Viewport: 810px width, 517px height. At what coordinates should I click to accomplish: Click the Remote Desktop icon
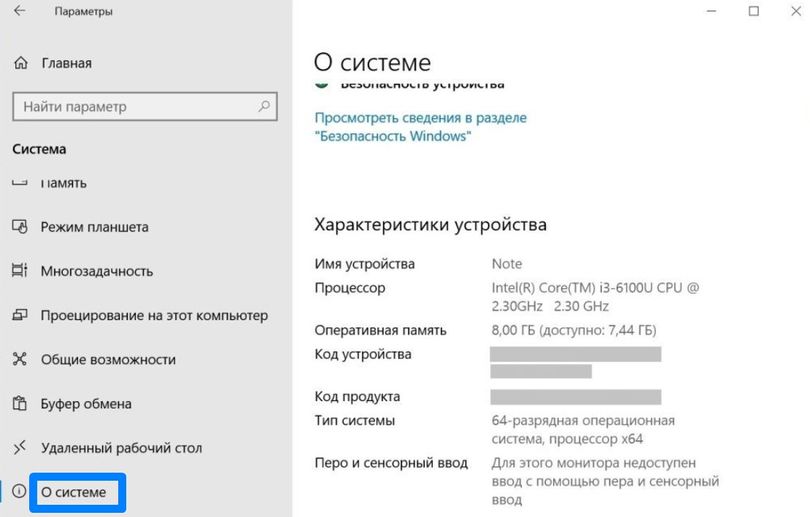[x=19, y=448]
